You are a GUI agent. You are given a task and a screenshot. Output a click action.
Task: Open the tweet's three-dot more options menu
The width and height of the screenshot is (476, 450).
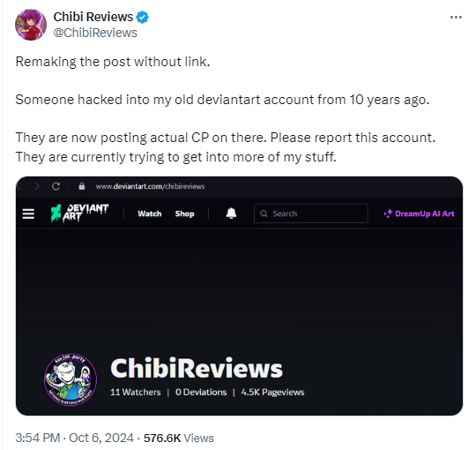point(456,18)
